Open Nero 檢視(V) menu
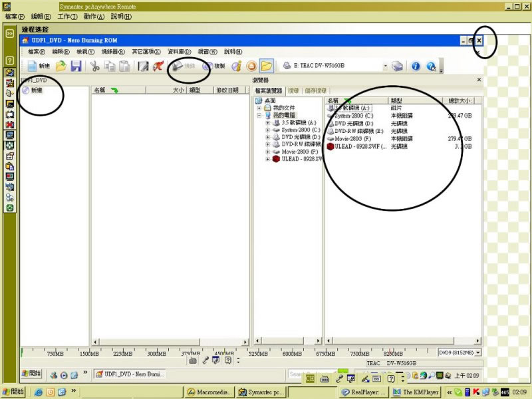This screenshot has height=399, width=532. [86, 52]
